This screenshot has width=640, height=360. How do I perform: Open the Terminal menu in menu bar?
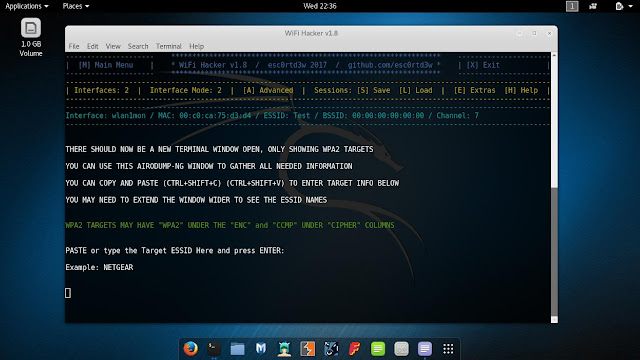coord(168,46)
